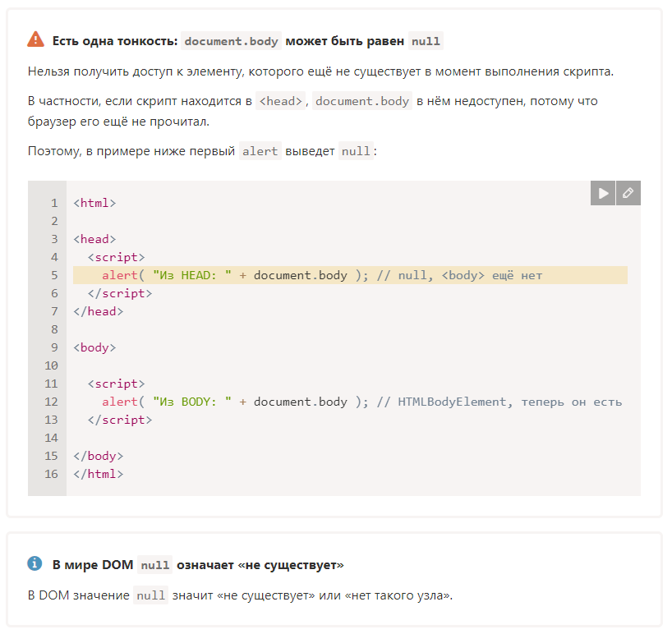672x634 pixels.
Task: Click the blue info circle icon
Action: click(35, 563)
